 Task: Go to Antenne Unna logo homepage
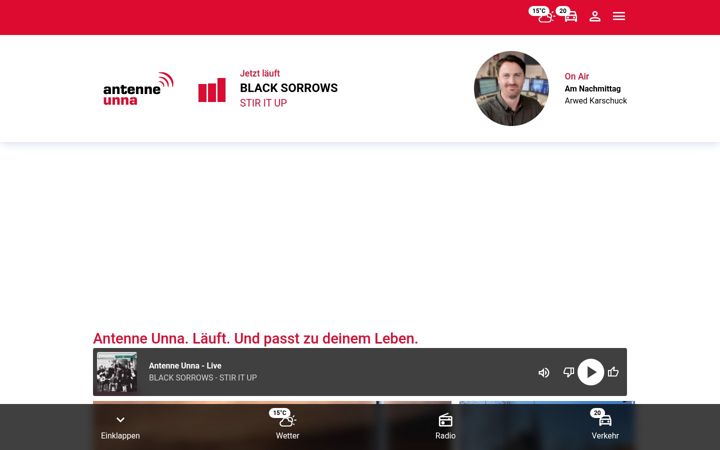pyautogui.click(x=138, y=88)
